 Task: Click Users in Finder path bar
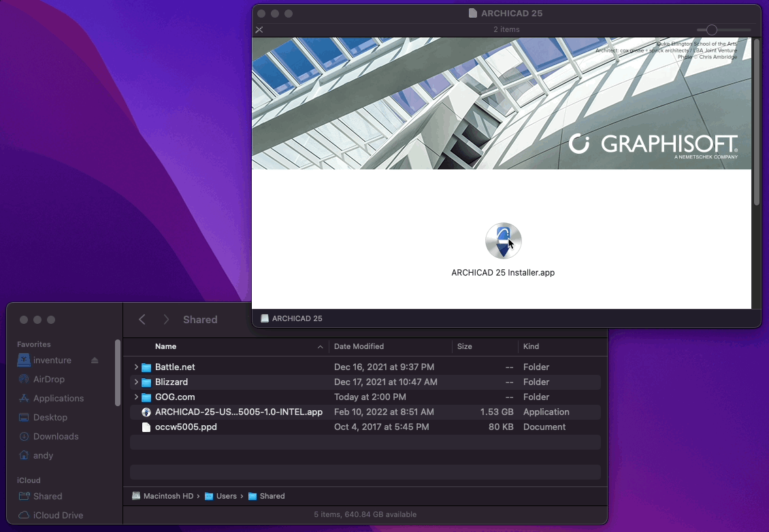[x=220, y=496]
